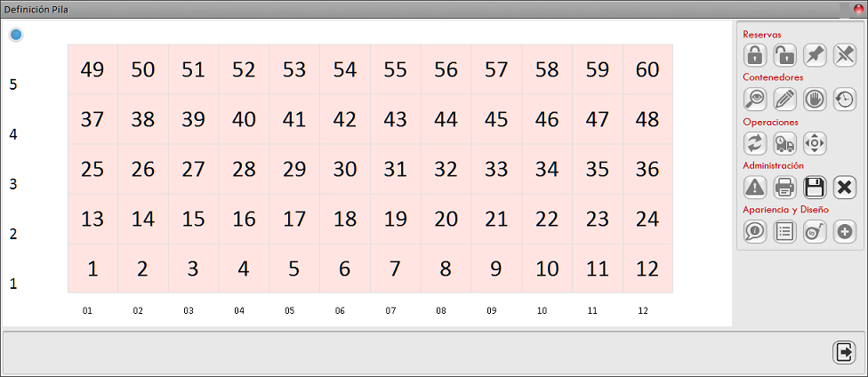This screenshot has height=377, width=868.
Task: Click the warning triangle icon
Action: 755,188
